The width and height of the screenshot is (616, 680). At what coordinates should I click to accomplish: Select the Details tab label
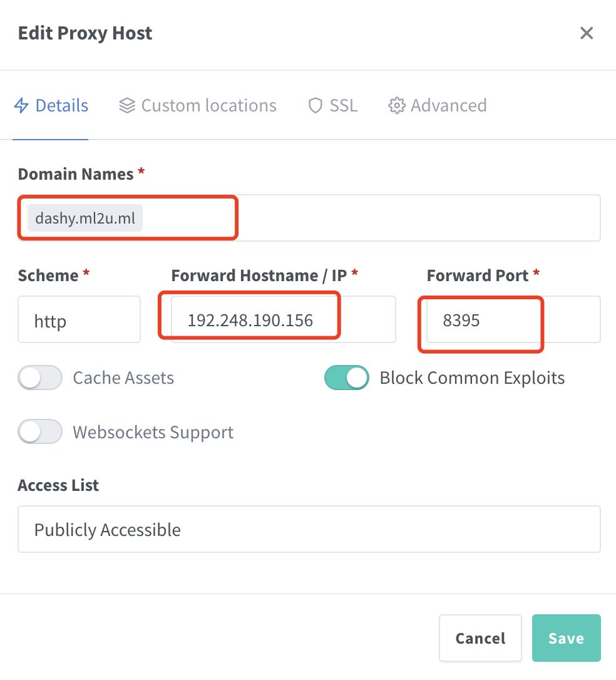(x=61, y=106)
